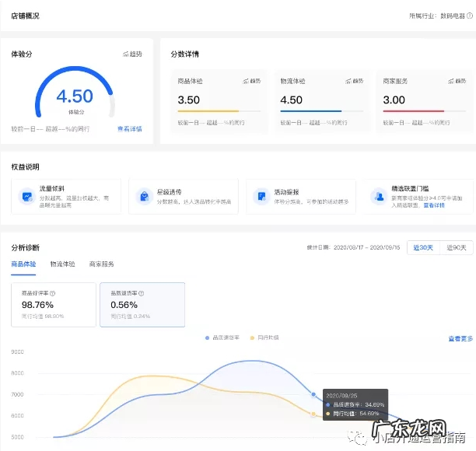Click the 4.50 物流体验 score value
Image resolution: width=476 pixels, height=451 pixels.
292,100
